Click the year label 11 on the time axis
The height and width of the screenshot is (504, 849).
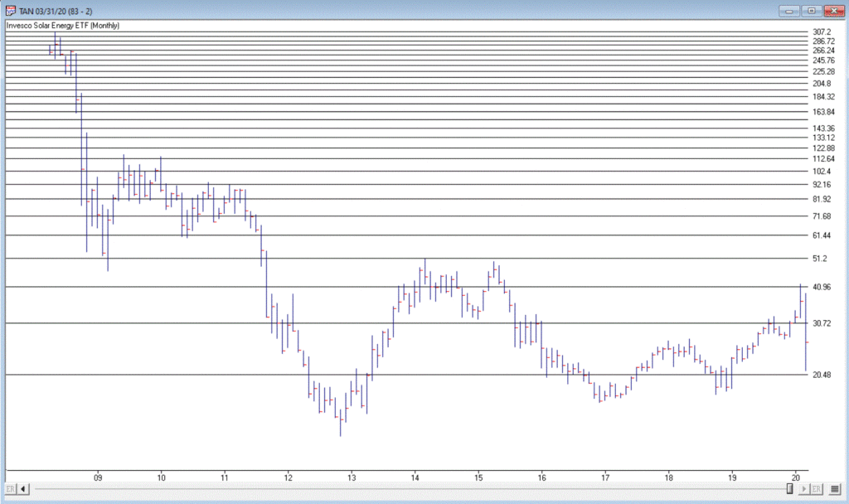point(225,477)
